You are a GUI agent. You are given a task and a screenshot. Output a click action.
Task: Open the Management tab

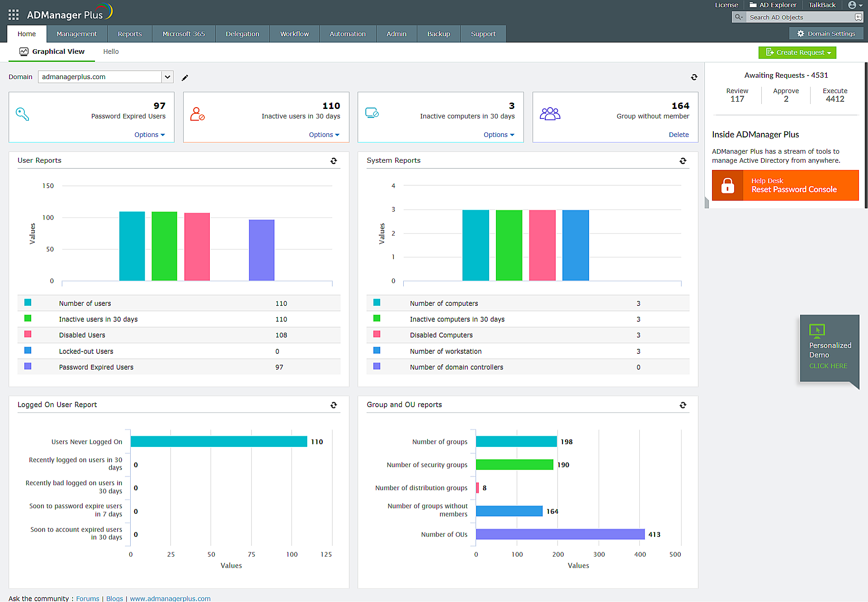(x=76, y=34)
